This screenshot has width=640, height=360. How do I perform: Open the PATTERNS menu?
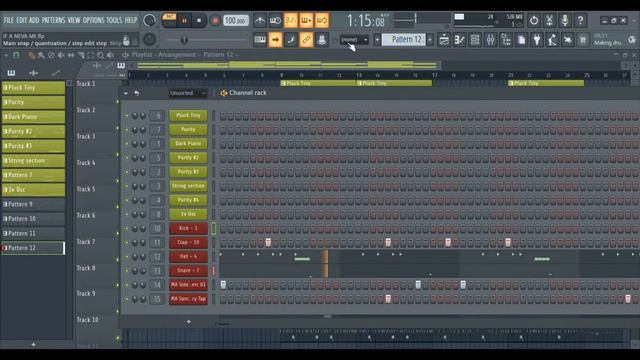53,20
